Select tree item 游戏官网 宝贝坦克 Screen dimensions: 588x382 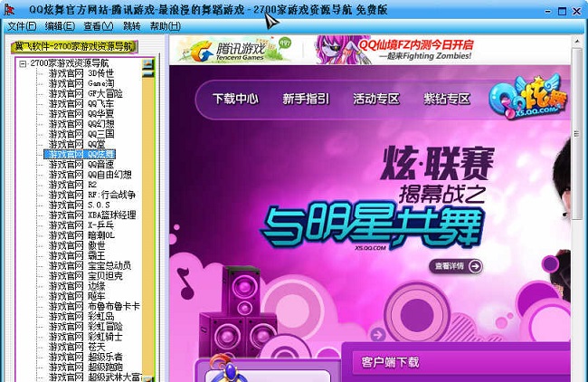click(86, 276)
